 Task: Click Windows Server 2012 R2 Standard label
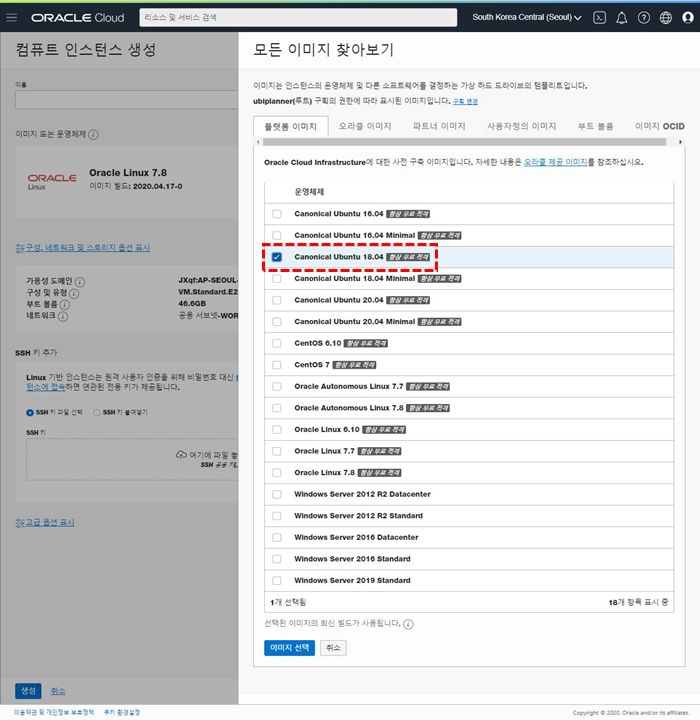[x=358, y=516]
